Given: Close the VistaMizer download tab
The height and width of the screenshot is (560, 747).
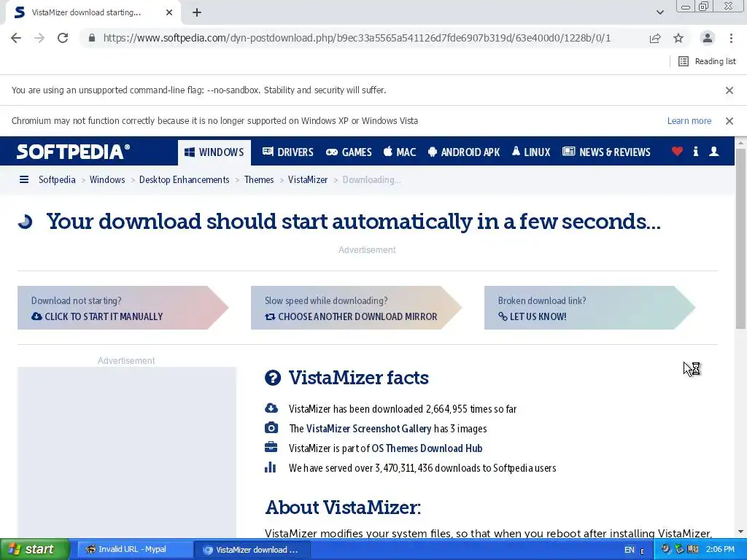Looking at the screenshot, I should click(x=169, y=13).
